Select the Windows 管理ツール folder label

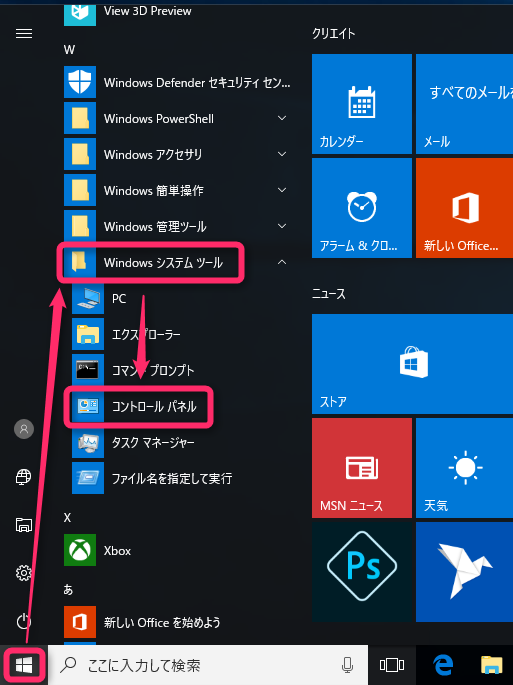155,226
